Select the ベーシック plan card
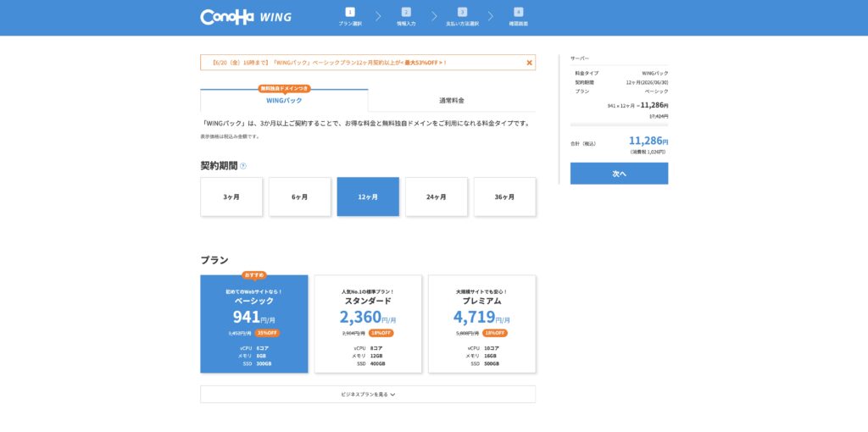This screenshot has height=432, width=868. tap(254, 324)
